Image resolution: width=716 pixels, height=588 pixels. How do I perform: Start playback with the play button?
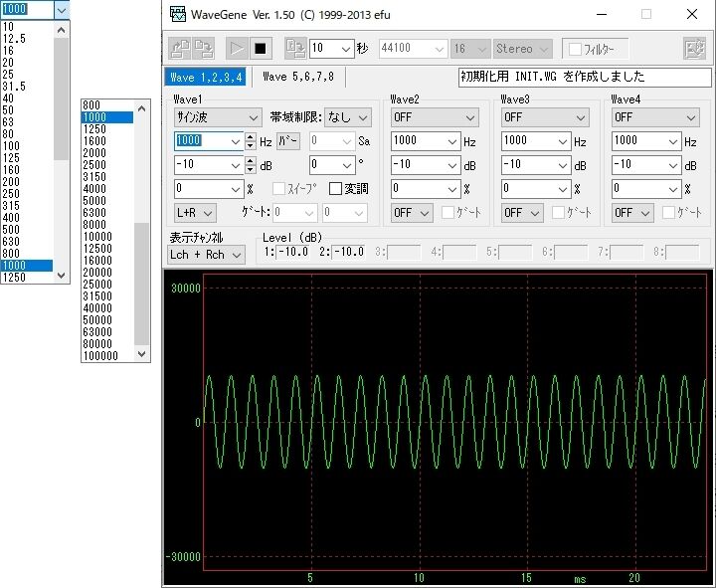[237, 49]
